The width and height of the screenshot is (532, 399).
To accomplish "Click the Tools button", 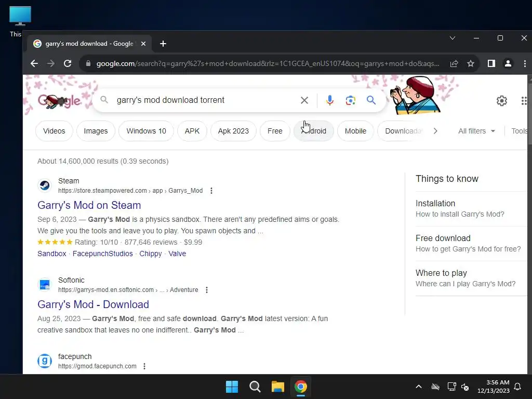I will [x=520, y=131].
